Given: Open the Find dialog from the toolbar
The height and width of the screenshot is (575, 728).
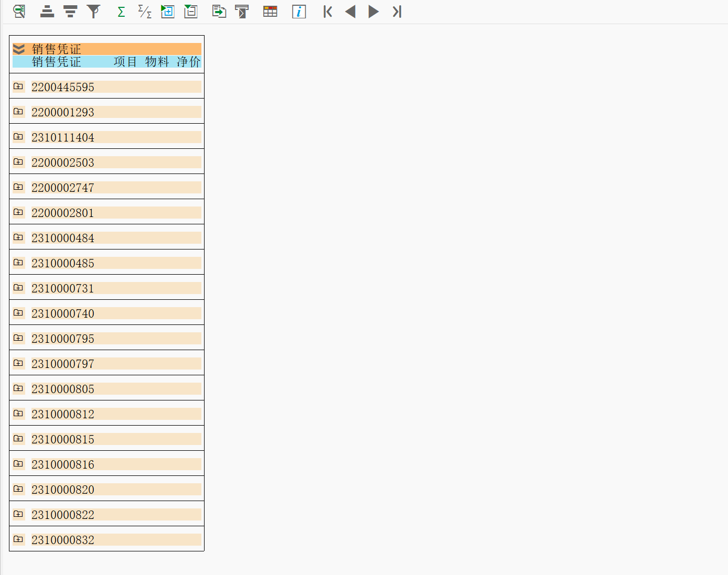Looking at the screenshot, I should click(x=19, y=11).
